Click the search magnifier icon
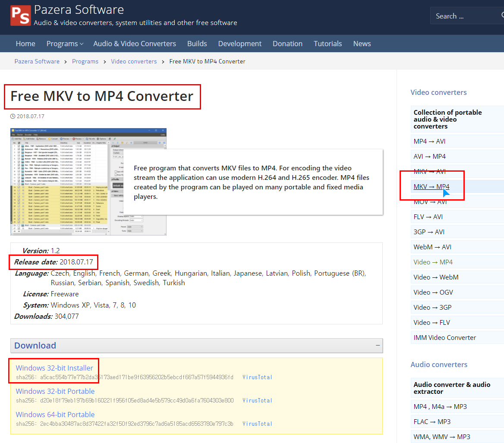The image size is (504, 443). [x=502, y=16]
